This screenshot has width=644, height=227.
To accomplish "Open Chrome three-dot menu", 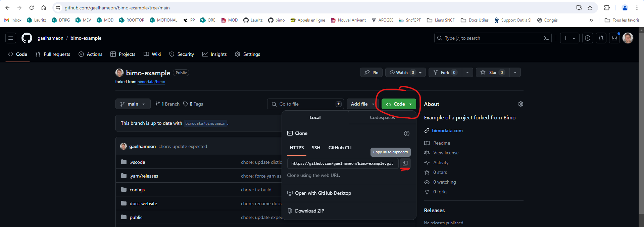I will (x=637, y=8).
